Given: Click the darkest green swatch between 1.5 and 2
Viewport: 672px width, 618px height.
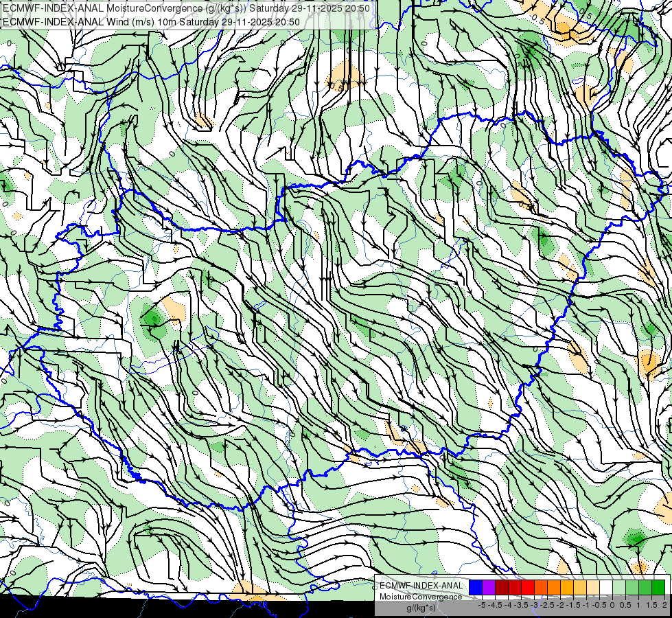Looking at the screenshot, I should tap(658, 588).
